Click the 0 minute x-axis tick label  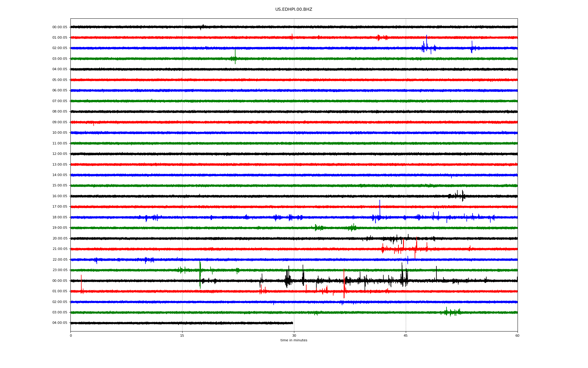tap(71, 336)
